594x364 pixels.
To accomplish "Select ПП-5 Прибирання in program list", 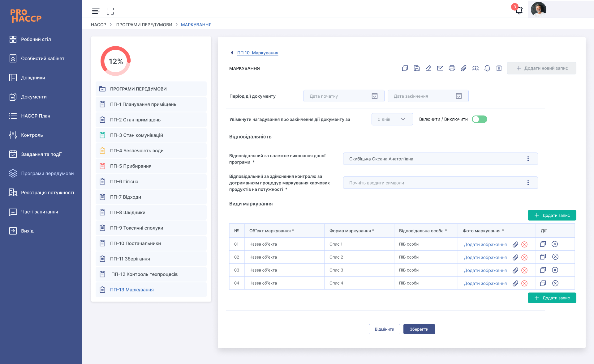I will (131, 166).
